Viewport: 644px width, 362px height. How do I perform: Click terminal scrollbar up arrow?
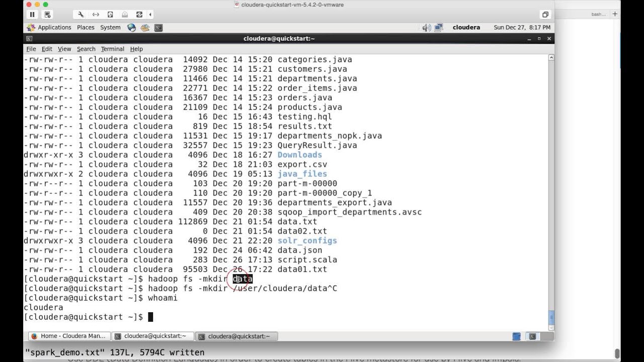[x=551, y=58]
